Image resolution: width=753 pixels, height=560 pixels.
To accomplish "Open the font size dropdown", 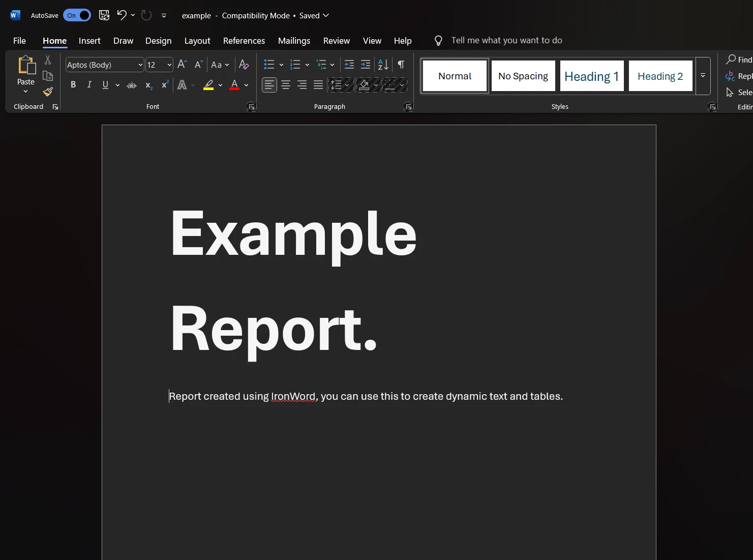I will (x=169, y=65).
